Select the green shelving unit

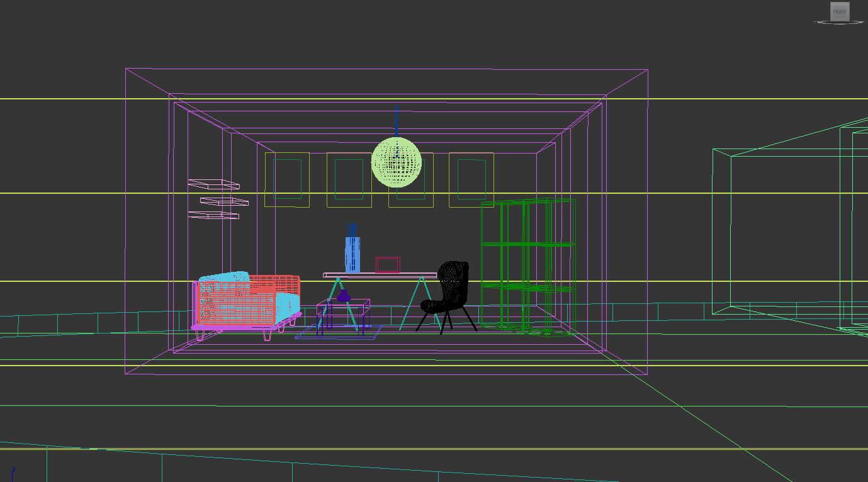click(x=527, y=264)
